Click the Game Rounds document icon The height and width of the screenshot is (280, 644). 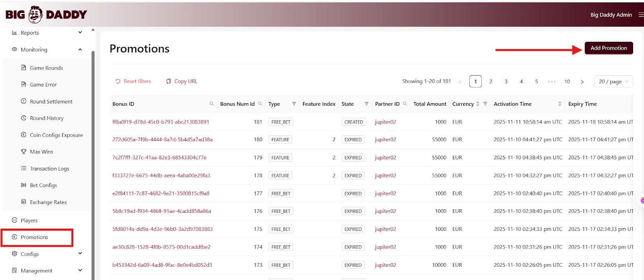click(24, 68)
